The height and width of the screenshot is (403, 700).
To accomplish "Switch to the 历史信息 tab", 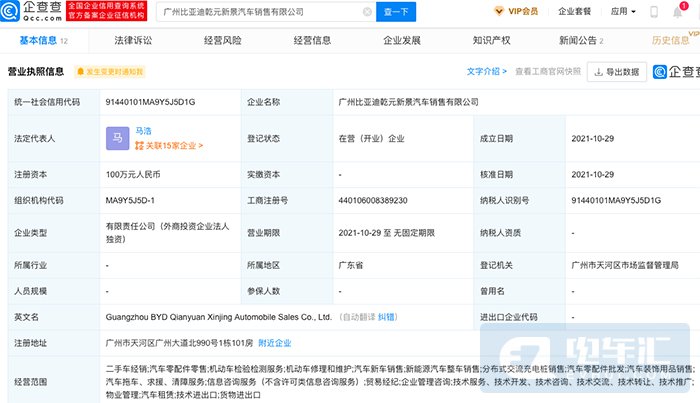I will pyautogui.click(x=671, y=41).
